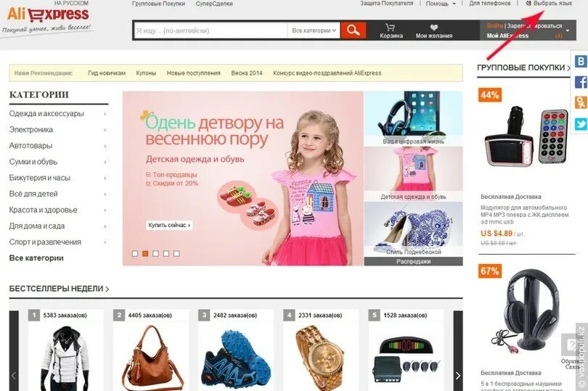
Task: Share via the Twitter sidebar icon
Action: point(581,124)
